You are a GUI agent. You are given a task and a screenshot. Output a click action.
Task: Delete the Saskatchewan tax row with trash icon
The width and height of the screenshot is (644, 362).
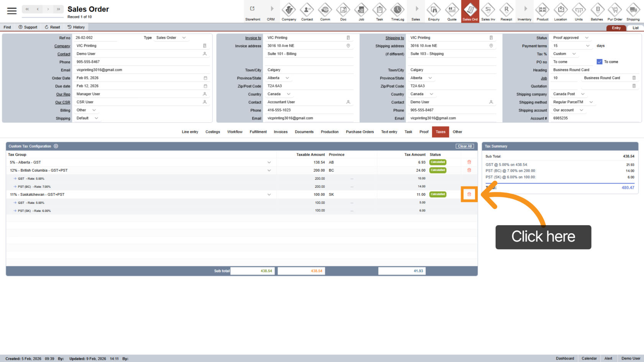(469, 195)
